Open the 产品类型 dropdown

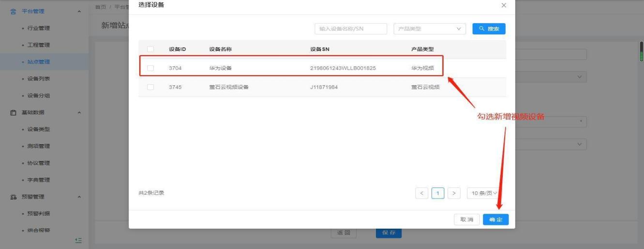(430, 29)
